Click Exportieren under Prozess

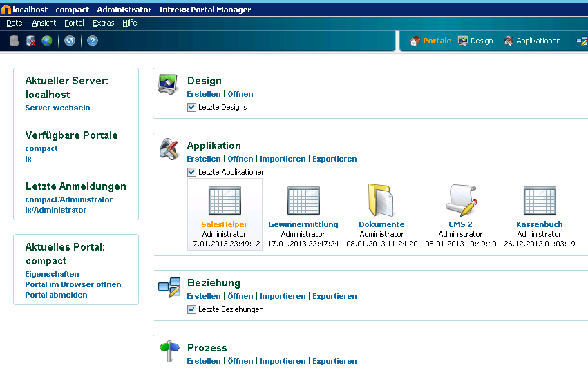click(x=334, y=361)
